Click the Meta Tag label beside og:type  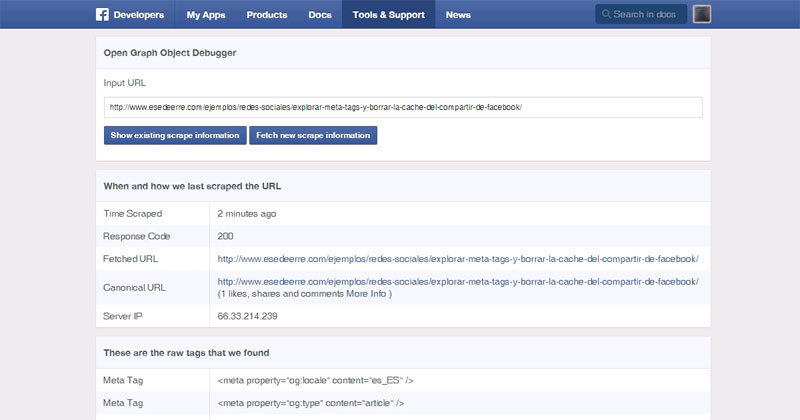123,403
